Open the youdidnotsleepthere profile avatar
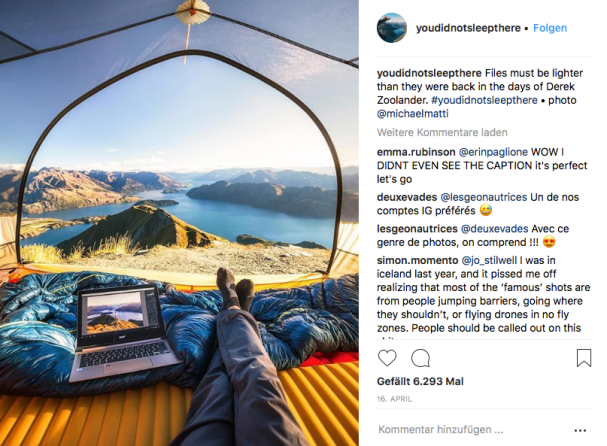The image size is (607, 446). point(392,28)
